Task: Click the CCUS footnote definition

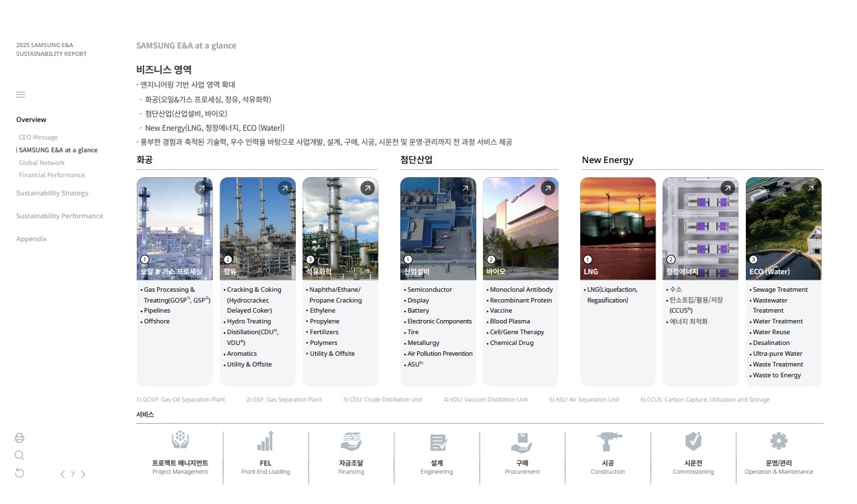Action: point(705,400)
